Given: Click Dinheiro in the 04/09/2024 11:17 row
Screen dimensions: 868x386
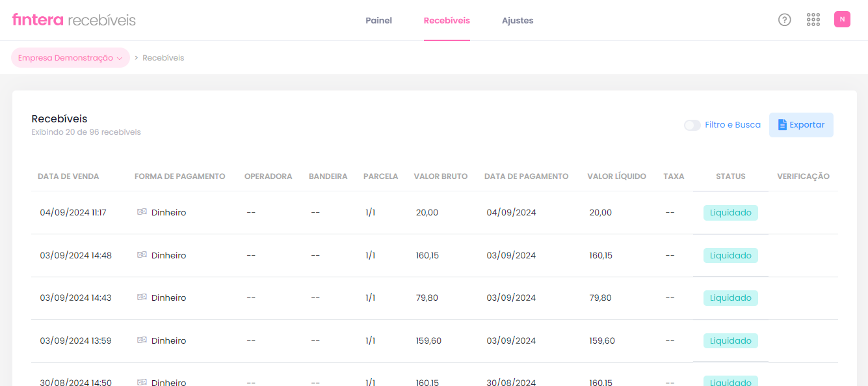Looking at the screenshot, I should [x=168, y=213].
